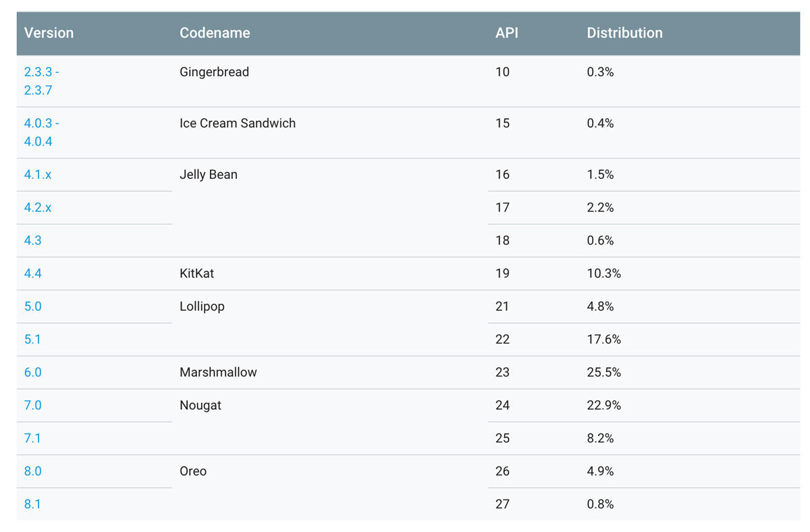Viewport: 810px width, 532px height.
Task: Select the 8.1 version link
Action: tap(32, 504)
